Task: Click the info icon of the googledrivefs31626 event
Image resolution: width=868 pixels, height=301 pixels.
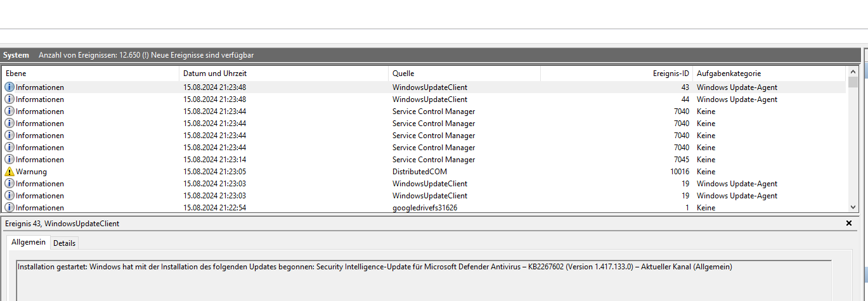Action: pyautogui.click(x=9, y=207)
